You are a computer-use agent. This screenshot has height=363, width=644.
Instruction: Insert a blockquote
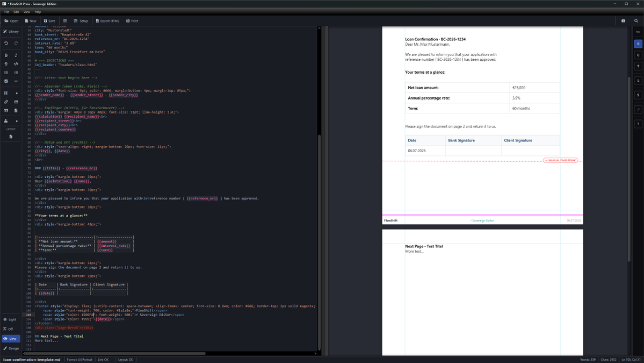tap(6, 110)
